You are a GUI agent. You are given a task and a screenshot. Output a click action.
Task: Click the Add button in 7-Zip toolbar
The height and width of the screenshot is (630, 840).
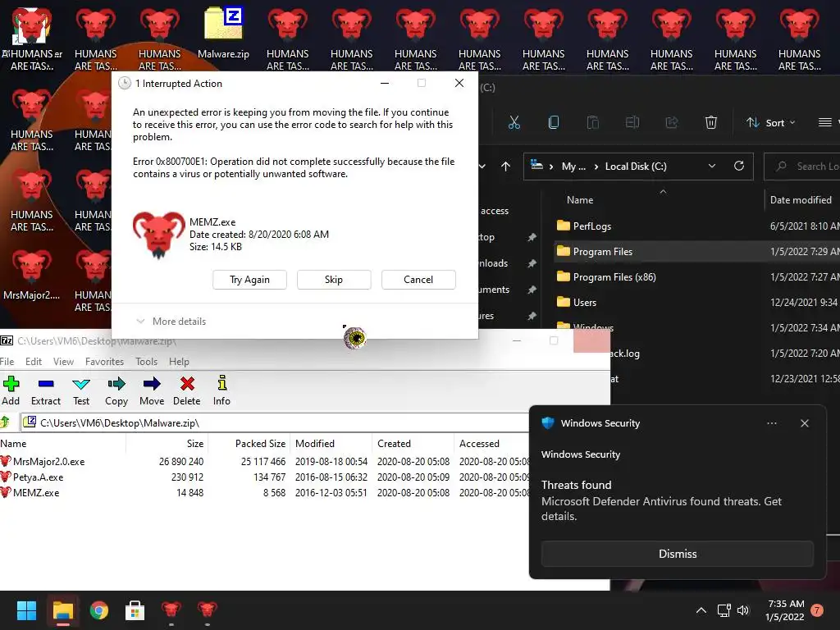click(11, 390)
